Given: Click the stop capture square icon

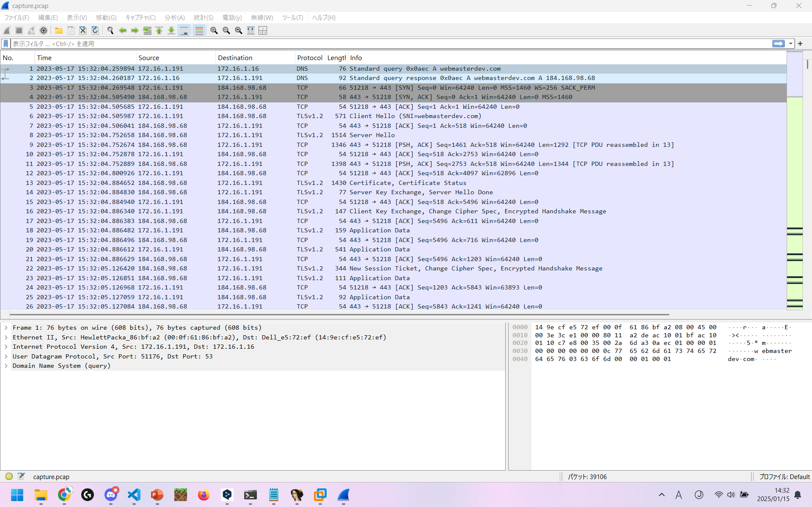Looking at the screenshot, I should [x=19, y=30].
